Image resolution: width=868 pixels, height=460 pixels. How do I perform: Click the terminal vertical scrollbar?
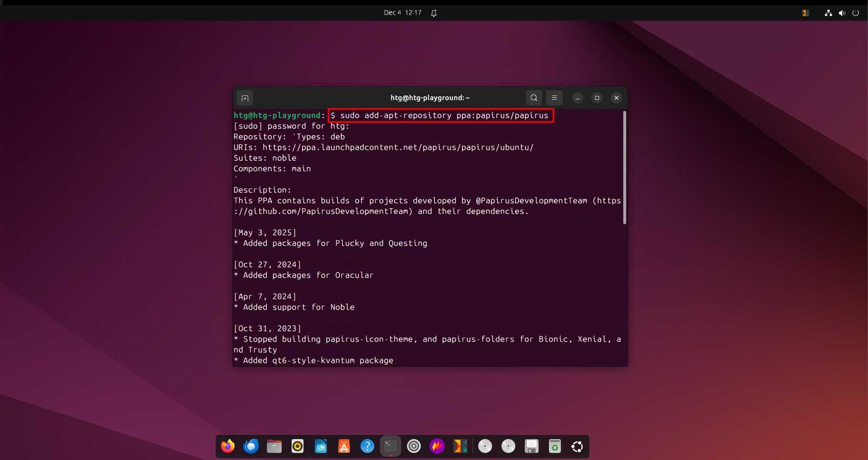[624, 167]
